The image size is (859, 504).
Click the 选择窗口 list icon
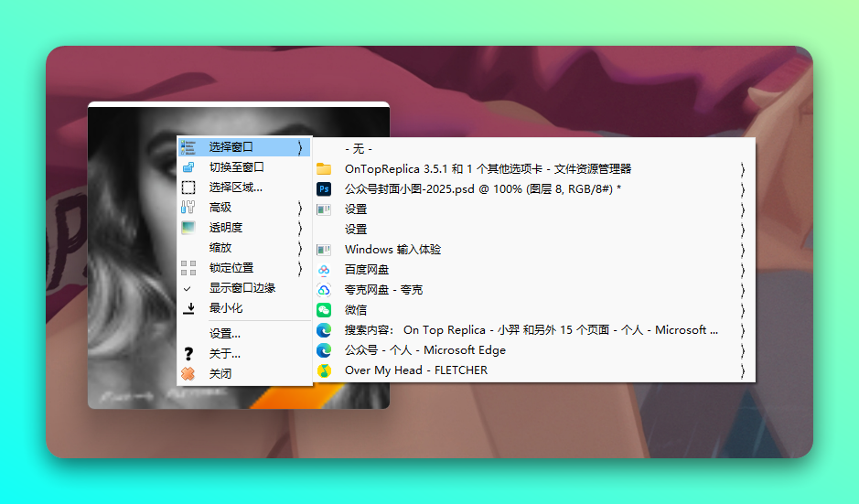coord(188,147)
